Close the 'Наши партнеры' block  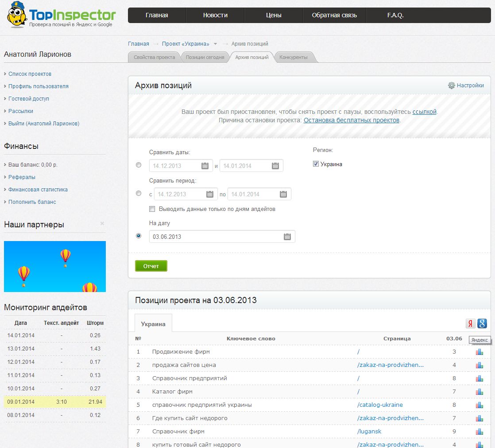[102, 224]
